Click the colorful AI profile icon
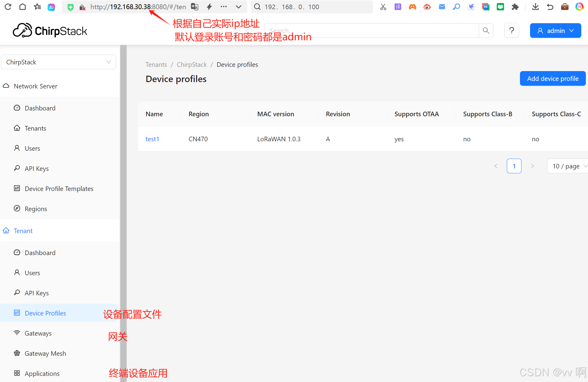This screenshot has width=588, height=382. pyautogui.click(x=579, y=7)
